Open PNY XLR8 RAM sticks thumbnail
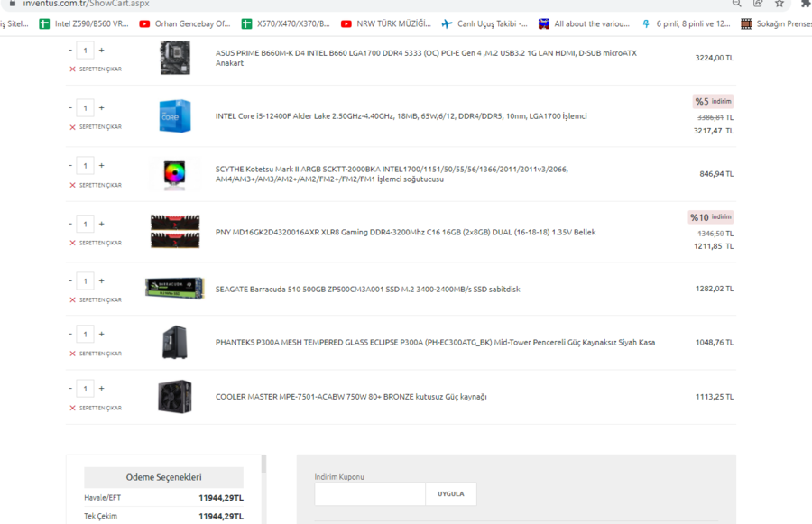The height and width of the screenshot is (524, 812). pos(175,232)
